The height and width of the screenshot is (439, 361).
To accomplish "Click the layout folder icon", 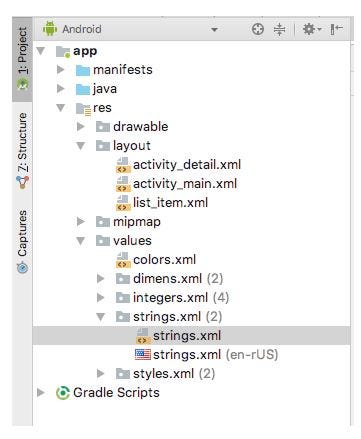I will click(x=103, y=146).
